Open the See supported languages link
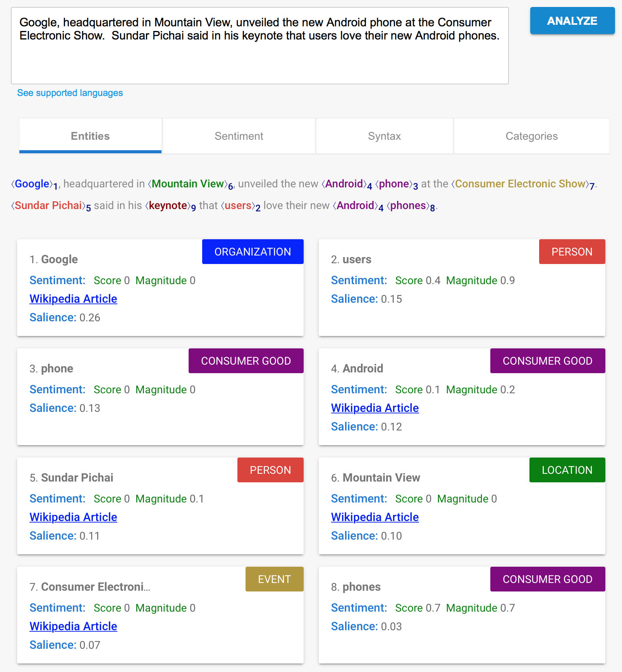 coord(70,93)
